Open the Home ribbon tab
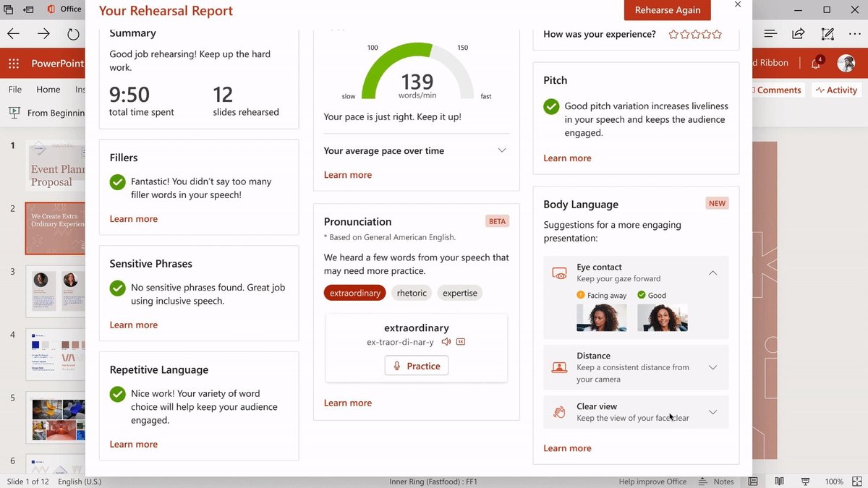This screenshot has width=868, height=488. point(48,90)
